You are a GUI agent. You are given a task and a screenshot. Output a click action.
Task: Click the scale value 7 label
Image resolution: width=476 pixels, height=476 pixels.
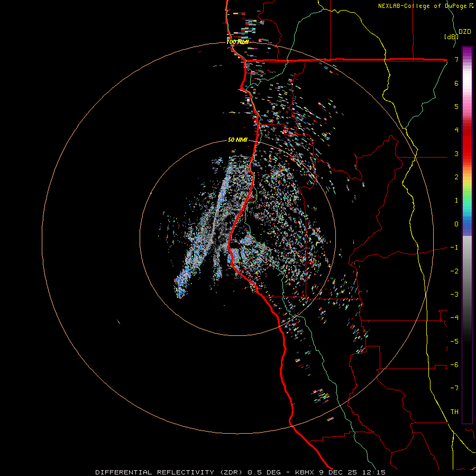pyautogui.click(x=456, y=59)
